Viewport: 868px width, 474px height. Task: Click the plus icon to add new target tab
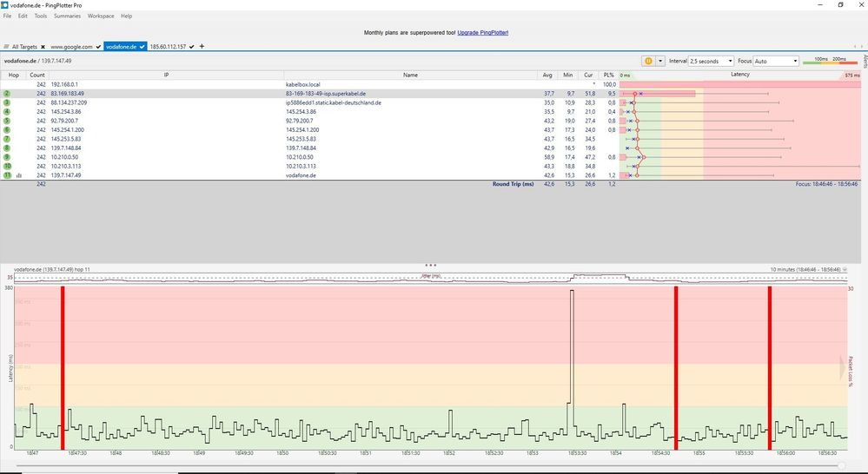tap(202, 46)
